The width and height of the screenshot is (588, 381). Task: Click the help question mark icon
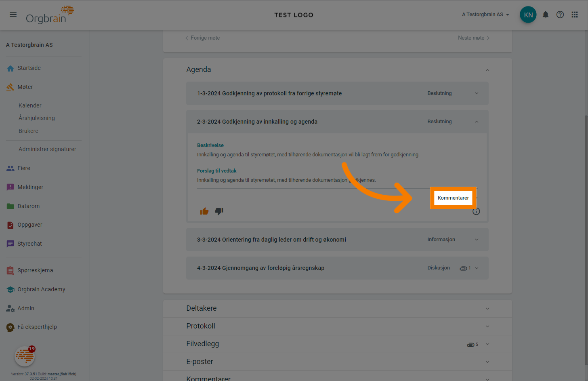(560, 15)
